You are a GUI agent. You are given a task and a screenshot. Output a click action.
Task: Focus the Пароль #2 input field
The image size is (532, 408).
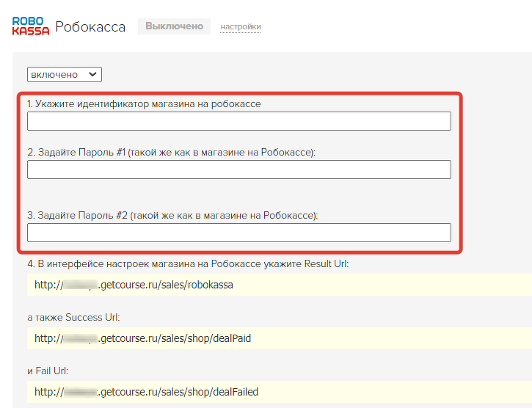point(239,233)
